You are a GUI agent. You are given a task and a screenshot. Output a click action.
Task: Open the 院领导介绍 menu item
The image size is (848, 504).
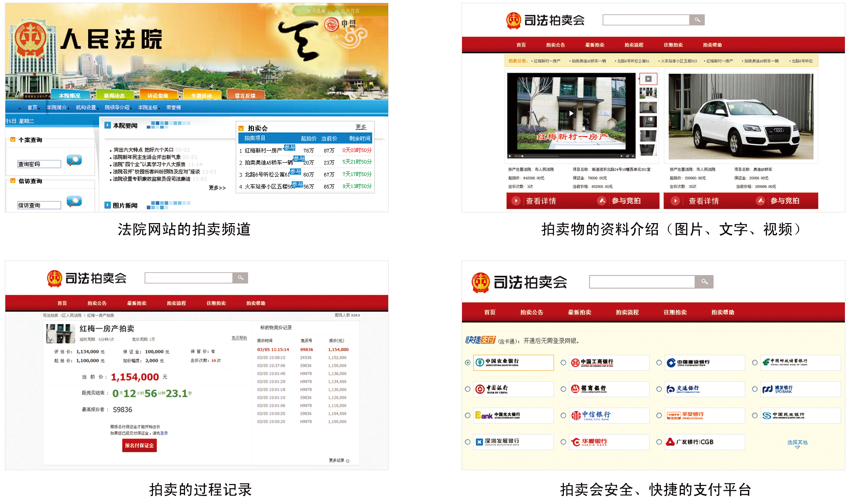pyautogui.click(x=117, y=108)
